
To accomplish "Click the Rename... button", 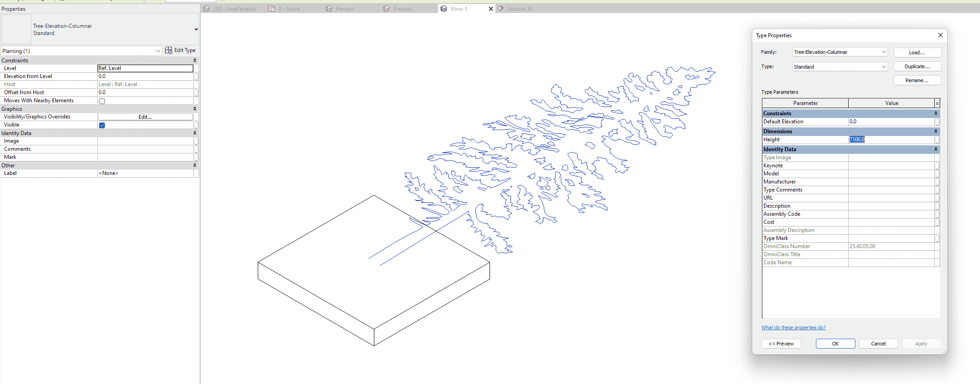I will point(917,80).
